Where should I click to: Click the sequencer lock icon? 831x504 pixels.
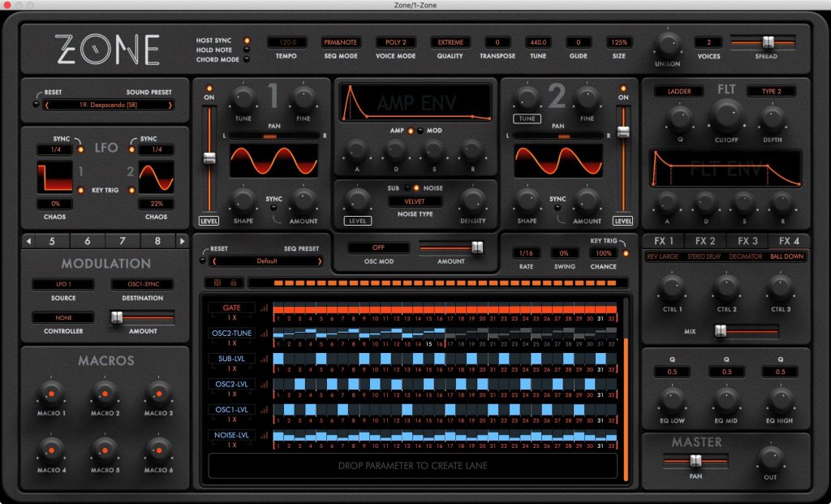click(x=233, y=283)
